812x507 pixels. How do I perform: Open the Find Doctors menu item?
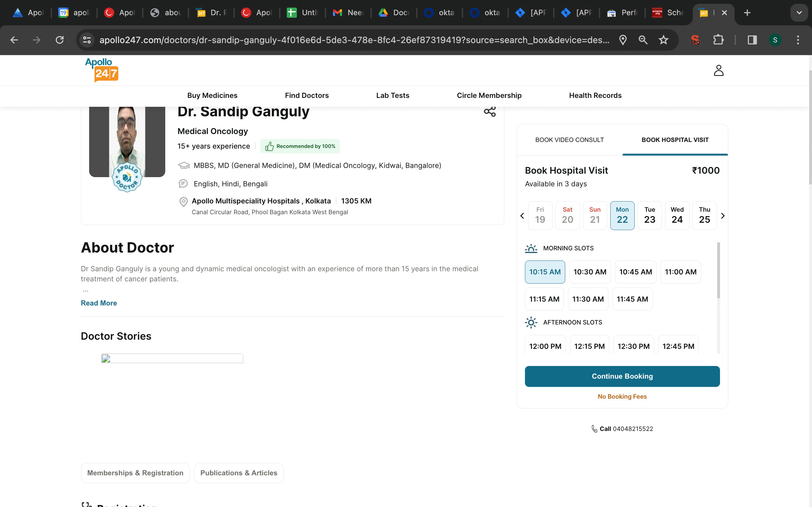click(x=307, y=96)
